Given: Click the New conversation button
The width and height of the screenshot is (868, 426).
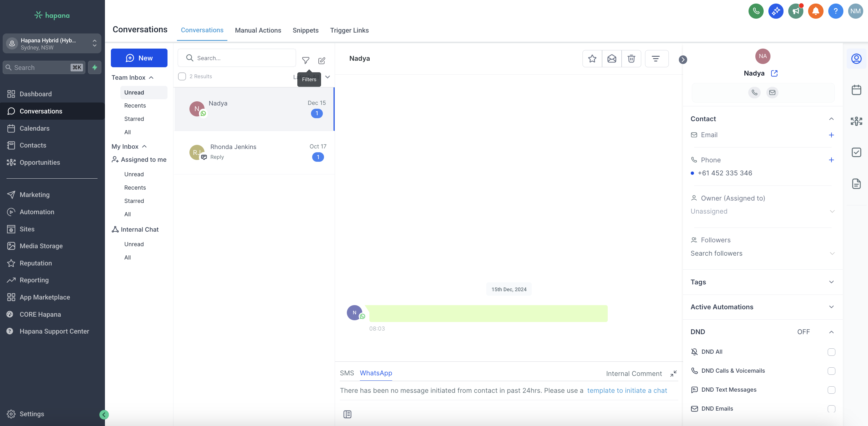Looking at the screenshot, I should pos(139,58).
